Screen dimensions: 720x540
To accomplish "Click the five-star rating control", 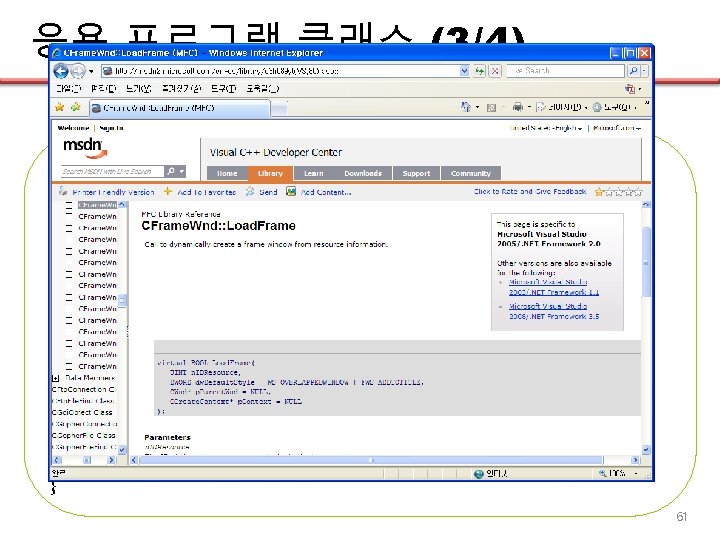I will pos(618,192).
